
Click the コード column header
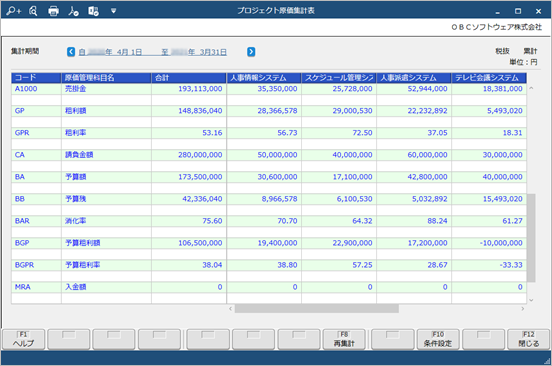coord(36,78)
